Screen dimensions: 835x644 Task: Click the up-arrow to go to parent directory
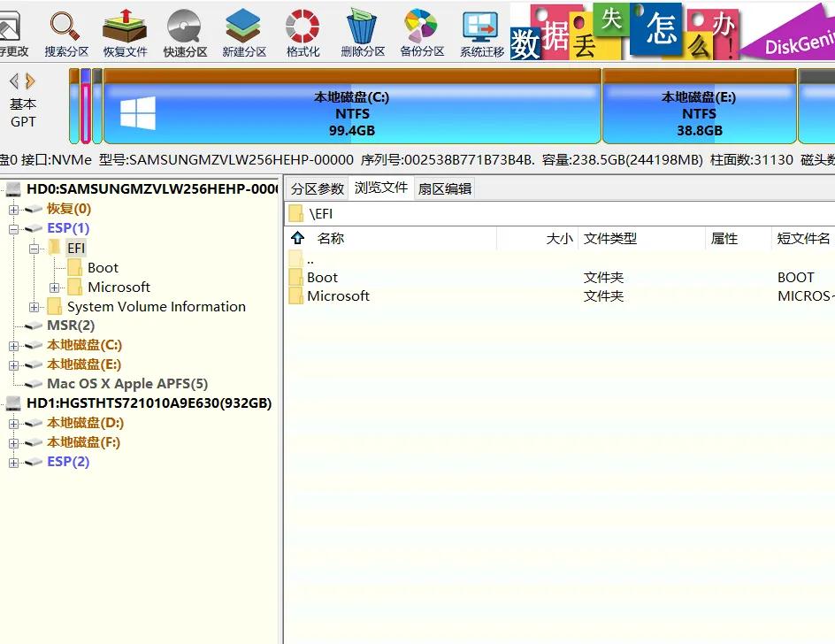[295, 238]
